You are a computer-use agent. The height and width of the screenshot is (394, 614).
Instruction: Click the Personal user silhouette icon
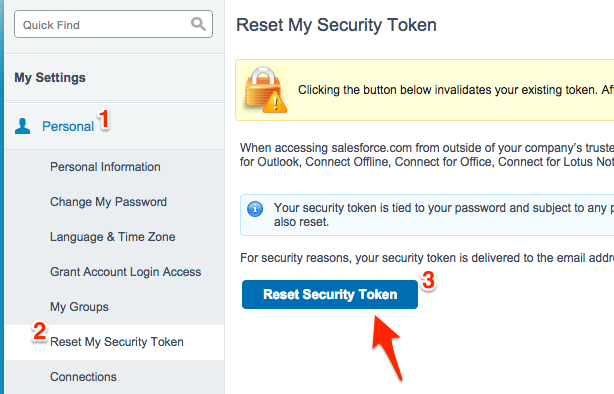[x=22, y=126]
